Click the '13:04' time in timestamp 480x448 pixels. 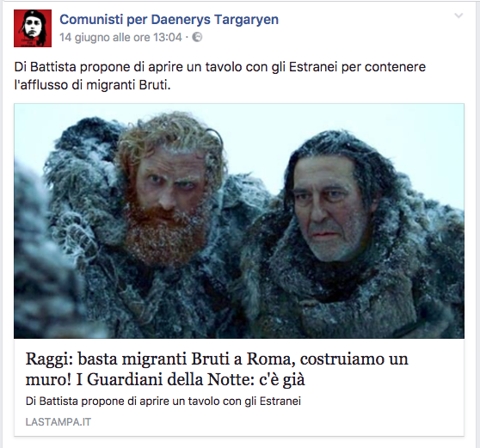coord(168,37)
